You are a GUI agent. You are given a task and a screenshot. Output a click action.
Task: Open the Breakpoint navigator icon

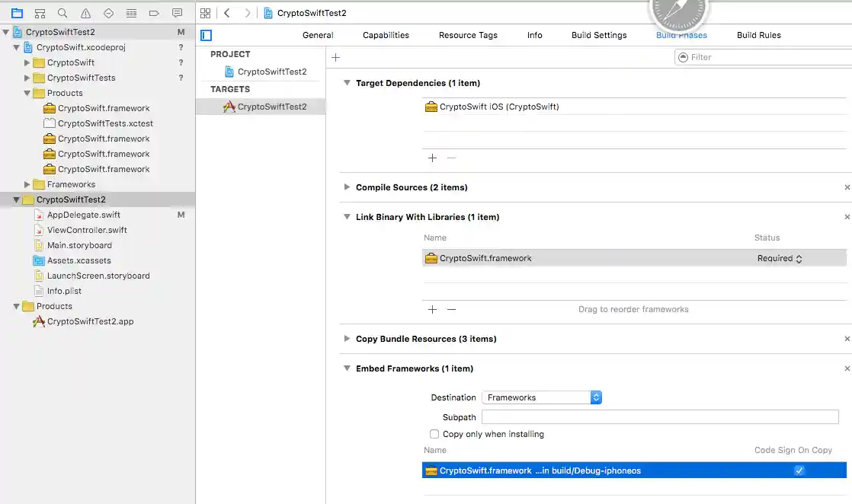154,13
